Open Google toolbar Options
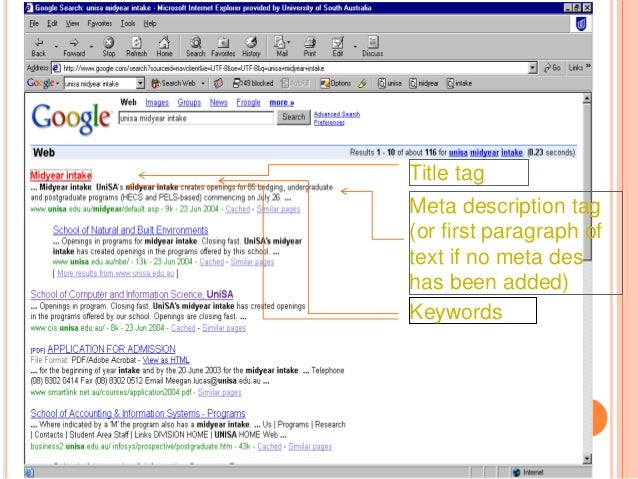638x479 pixels. [x=336, y=83]
